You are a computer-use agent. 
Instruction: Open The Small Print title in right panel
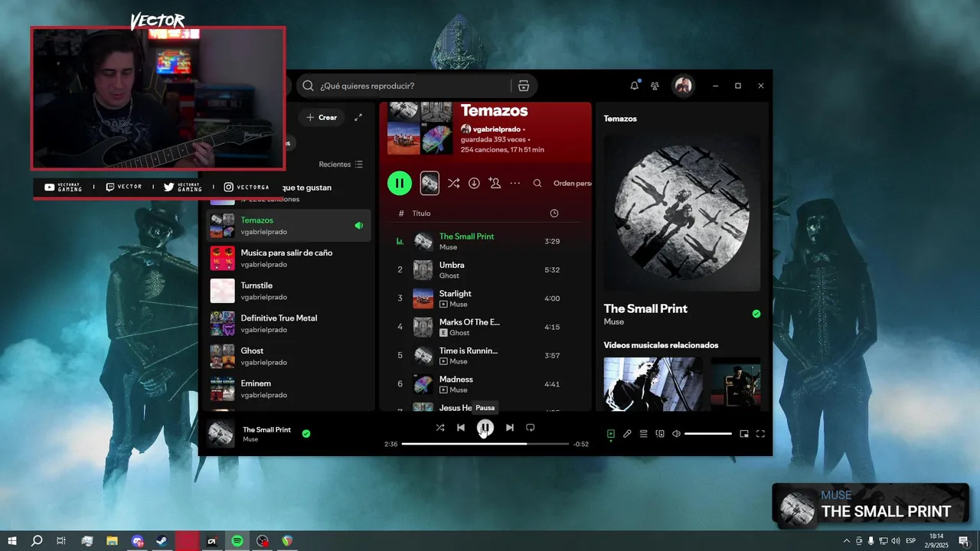(x=645, y=308)
